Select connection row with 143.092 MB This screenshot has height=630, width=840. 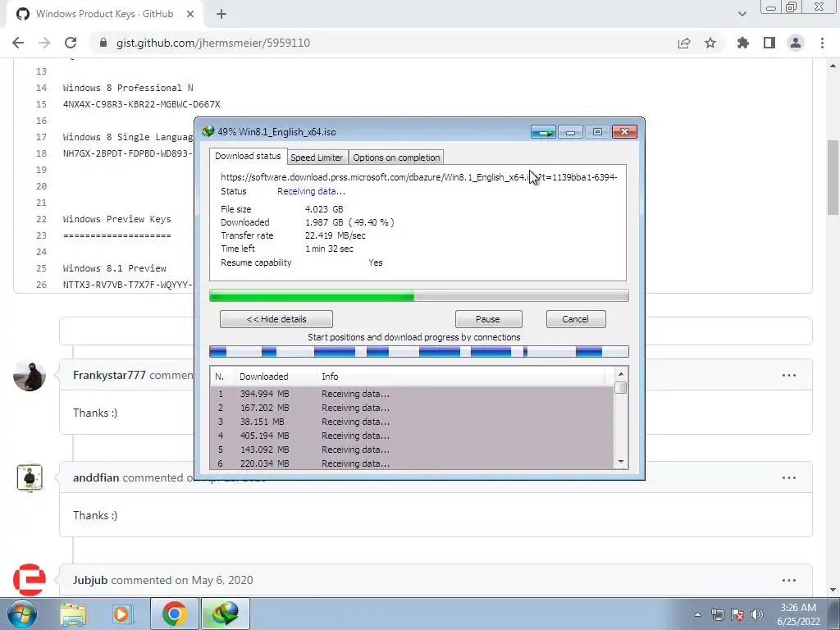(x=412, y=450)
